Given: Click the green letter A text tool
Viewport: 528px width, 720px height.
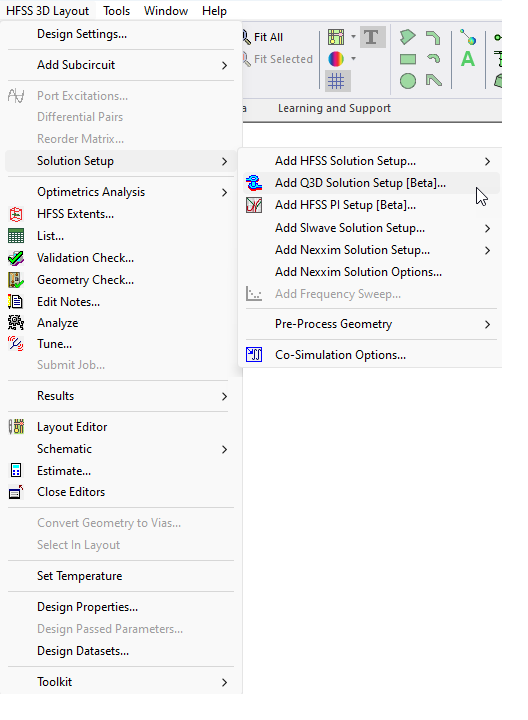Looking at the screenshot, I should [x=468, y=59].
